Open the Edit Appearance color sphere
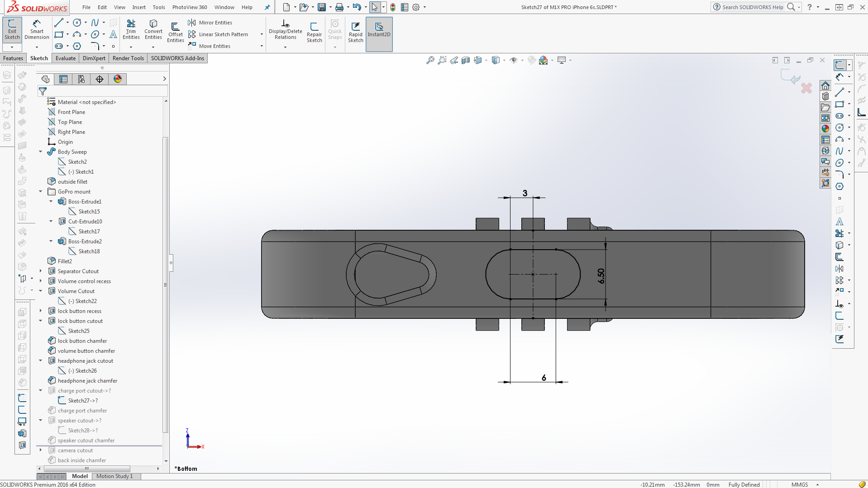The width and height of the screenshot is (868, 488). [544, 60]
